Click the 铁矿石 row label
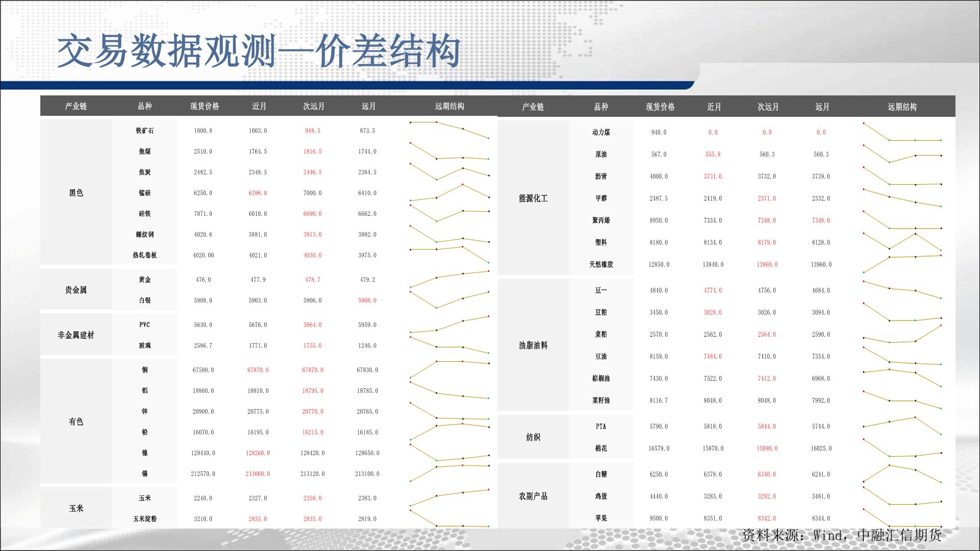The image size is (980, 551). tap(144, 131)
